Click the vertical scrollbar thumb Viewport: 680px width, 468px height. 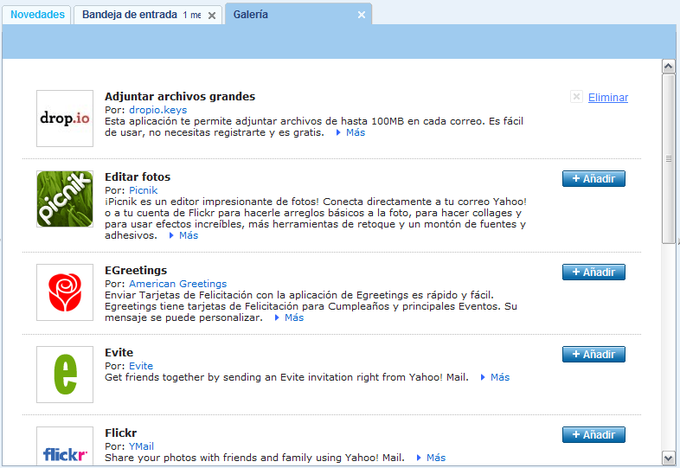pyautogui.click(x=668, y=159)
